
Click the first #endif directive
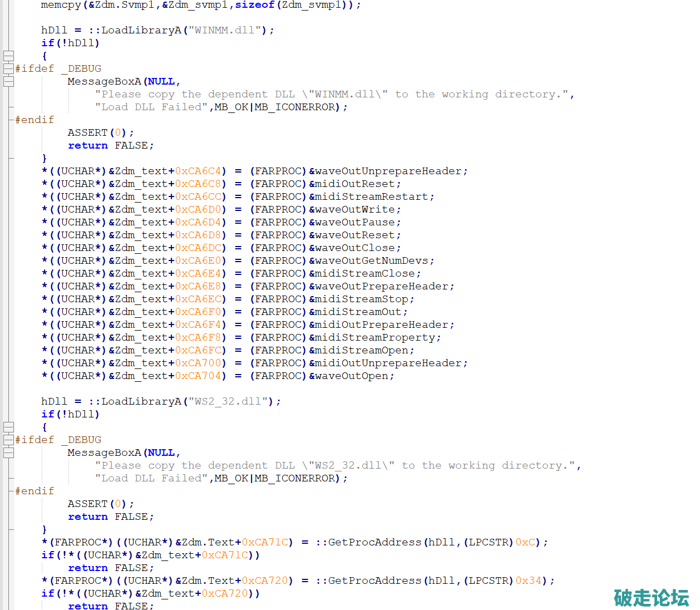34,120
